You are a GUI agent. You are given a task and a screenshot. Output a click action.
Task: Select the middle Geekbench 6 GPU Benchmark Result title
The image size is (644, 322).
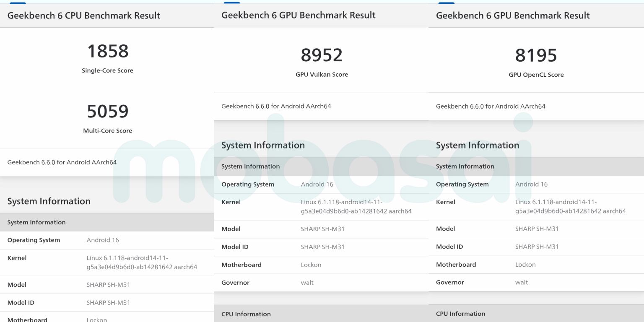click(x=299, y=15)
